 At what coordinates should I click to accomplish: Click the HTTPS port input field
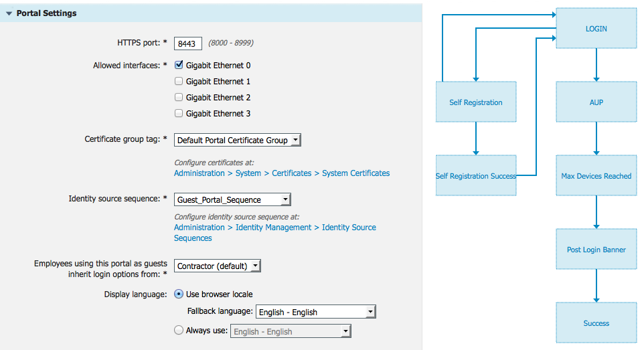(x=188, y=43)
